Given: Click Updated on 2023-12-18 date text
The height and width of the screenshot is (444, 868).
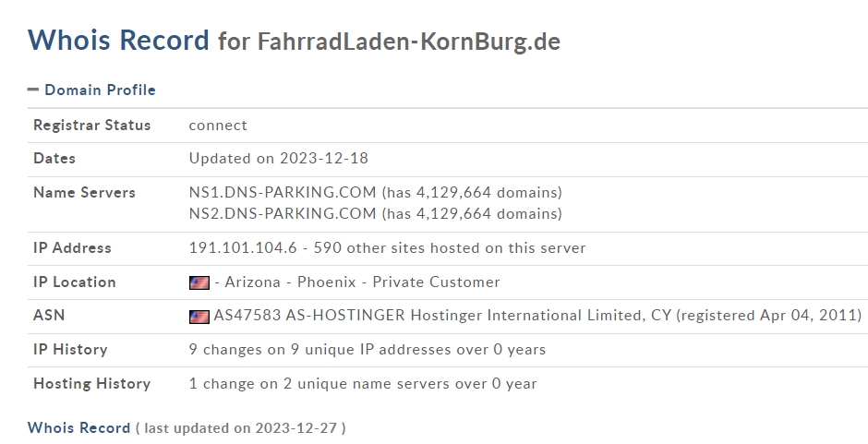Looking at the screenshot, I should [279, 159].
